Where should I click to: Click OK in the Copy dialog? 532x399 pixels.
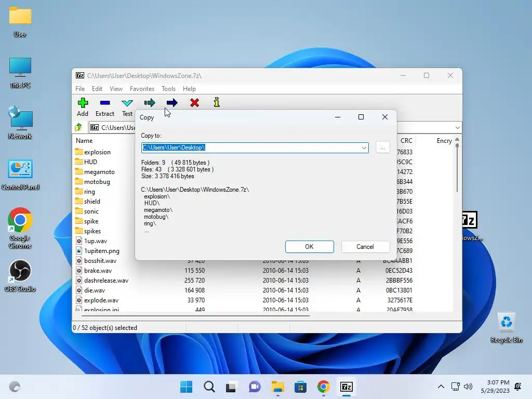tap(309, 247)
